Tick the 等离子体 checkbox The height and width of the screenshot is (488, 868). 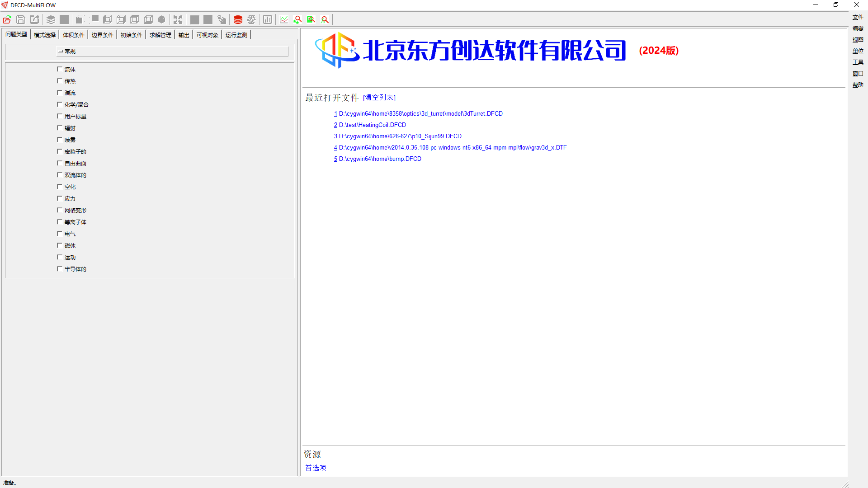(60, 222)
